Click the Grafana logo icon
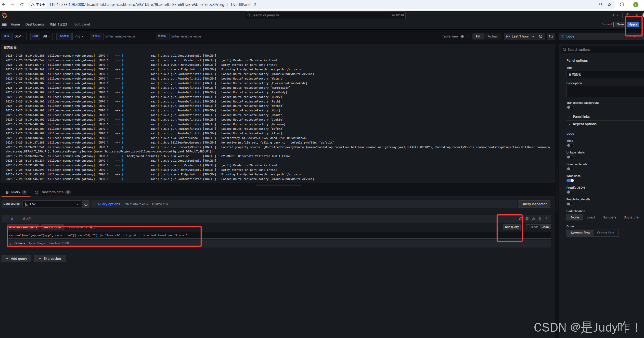The width and height of the screenshot is (644, 338). pyautogui.click(x=4, y=15)
